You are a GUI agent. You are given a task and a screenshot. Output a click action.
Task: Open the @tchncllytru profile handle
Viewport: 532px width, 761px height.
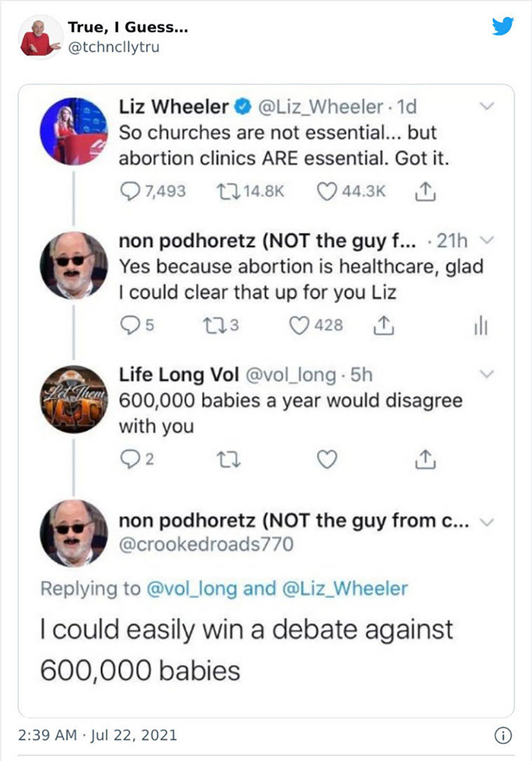114,47
